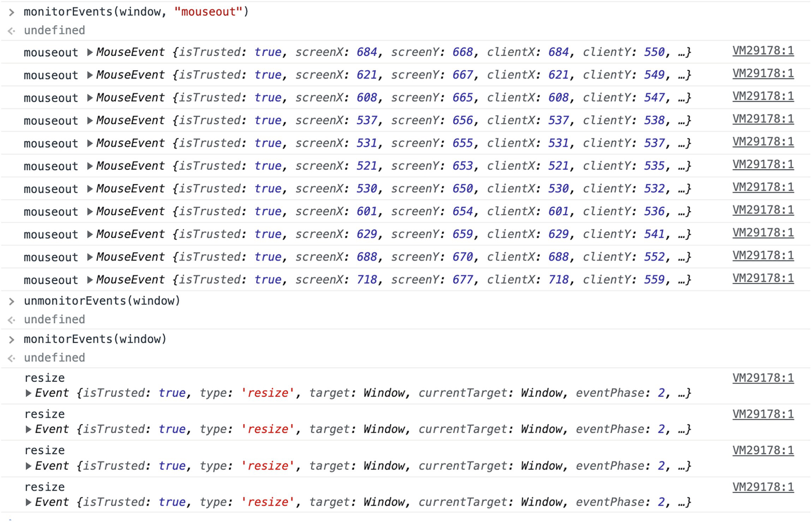This screenshot has height=522, width=812.
Task: Expand the MouseEvent with screenX 521
Action: [90, 166]
